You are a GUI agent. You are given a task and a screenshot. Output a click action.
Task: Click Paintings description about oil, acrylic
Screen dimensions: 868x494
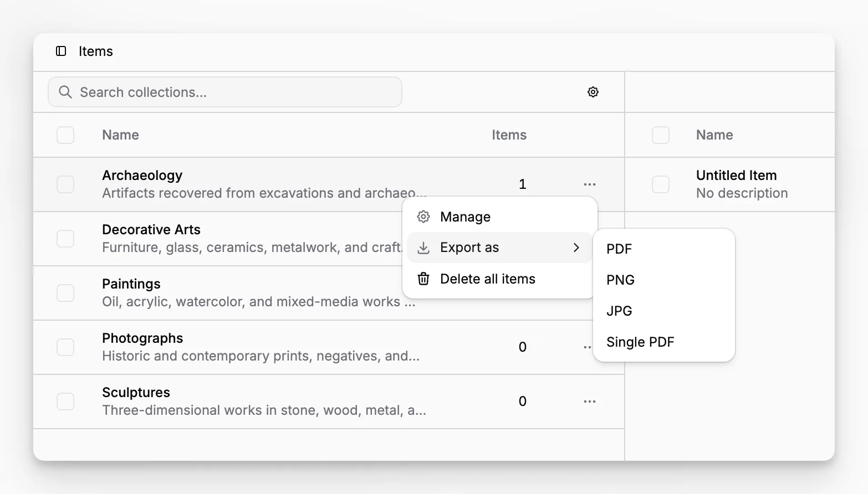coord(258,302)
